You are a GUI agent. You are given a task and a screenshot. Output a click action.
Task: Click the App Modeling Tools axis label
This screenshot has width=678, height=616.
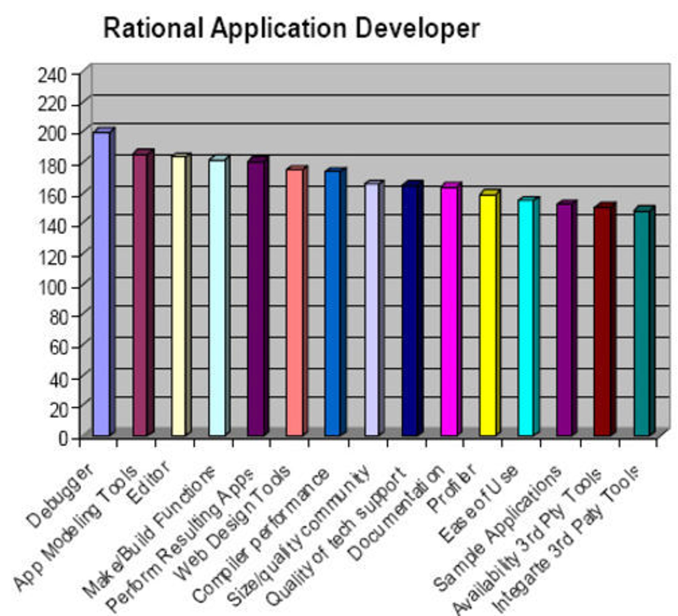(x=75, y=529)
